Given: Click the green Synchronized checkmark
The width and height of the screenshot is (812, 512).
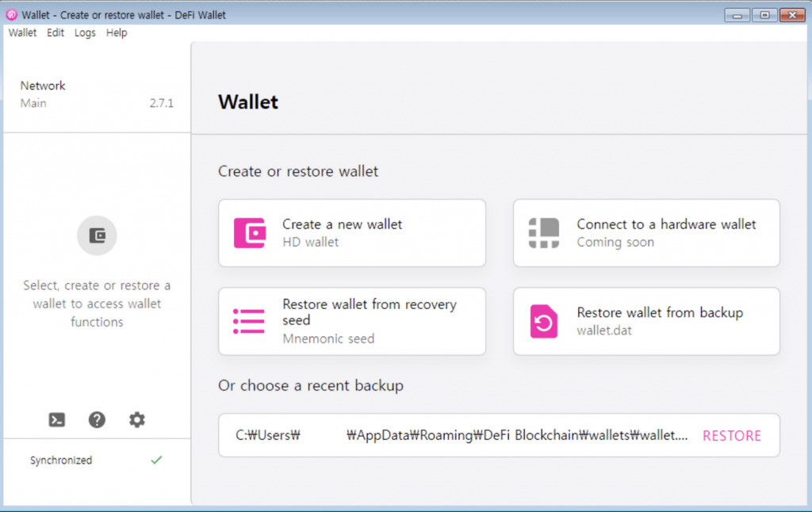Looking at the screenshot, I should [x=156, y=460].
